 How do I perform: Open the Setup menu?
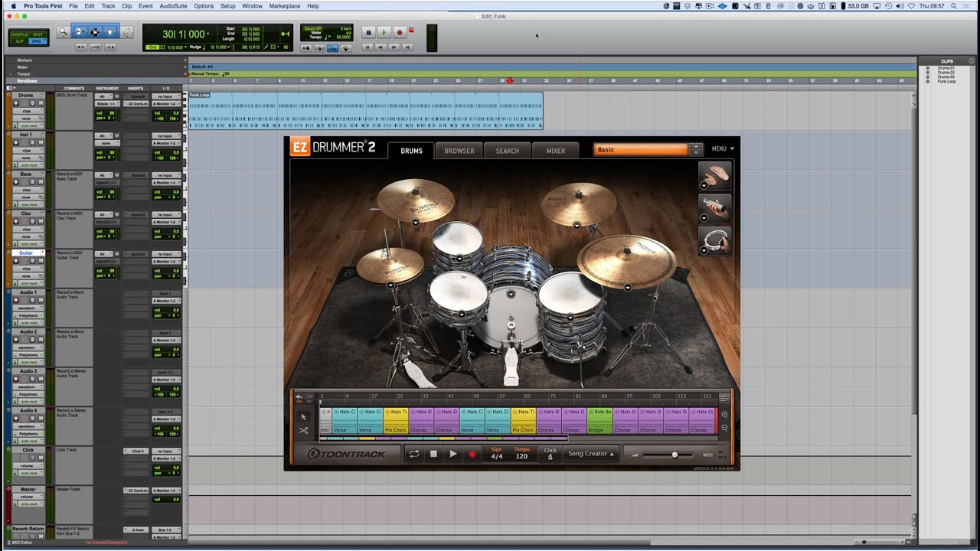click(x=228, y=5)
